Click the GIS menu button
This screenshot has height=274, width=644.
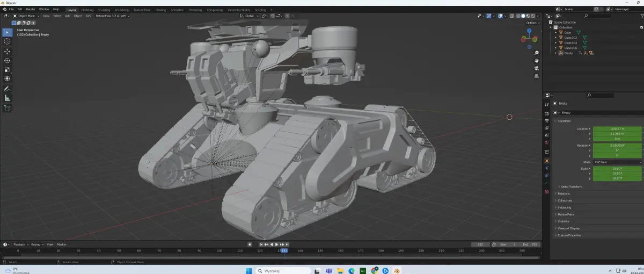pyautogui.click(x=89, y=16)
